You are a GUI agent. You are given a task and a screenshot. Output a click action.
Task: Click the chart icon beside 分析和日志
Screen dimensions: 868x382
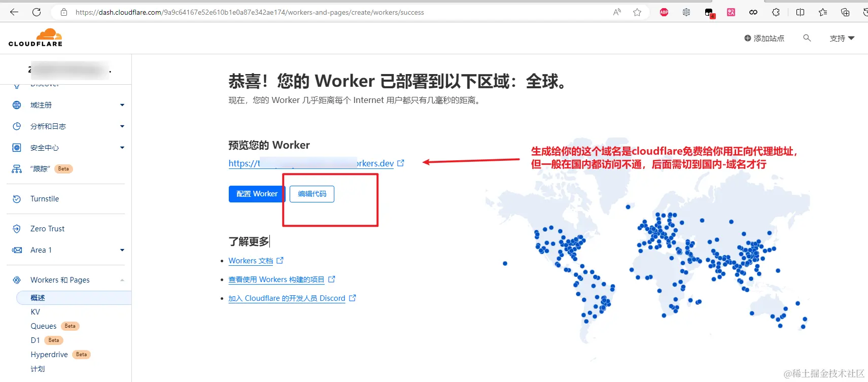tap(17, 126)
